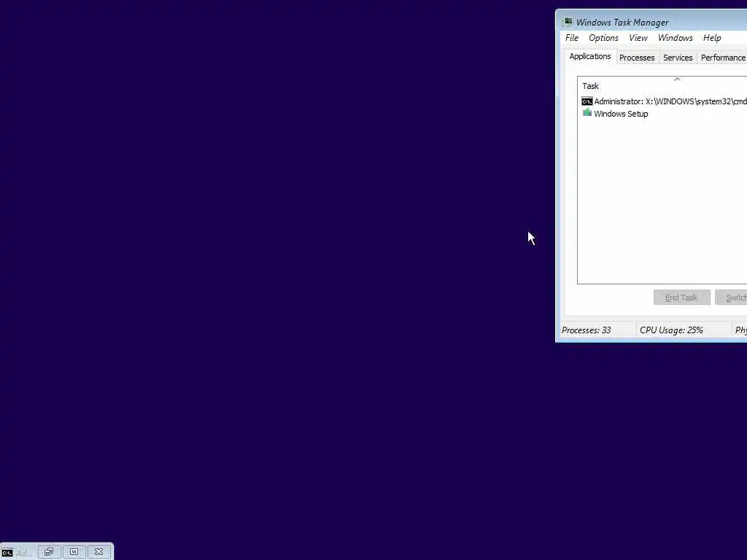Switch to the Processes tab
The height and width of the screenshot is (560, 747).
coord(637,58)
